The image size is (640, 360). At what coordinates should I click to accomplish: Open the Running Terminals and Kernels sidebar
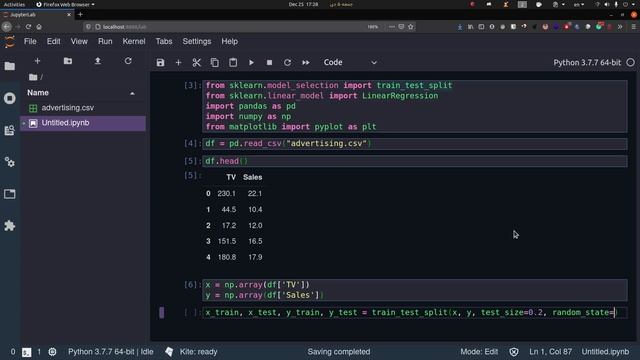[x=10, y=98]
